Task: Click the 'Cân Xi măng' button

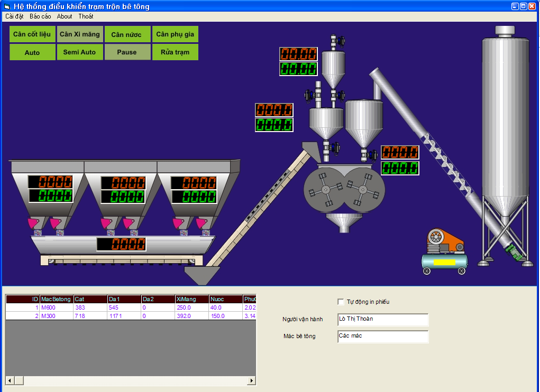Action: point(80,34)
